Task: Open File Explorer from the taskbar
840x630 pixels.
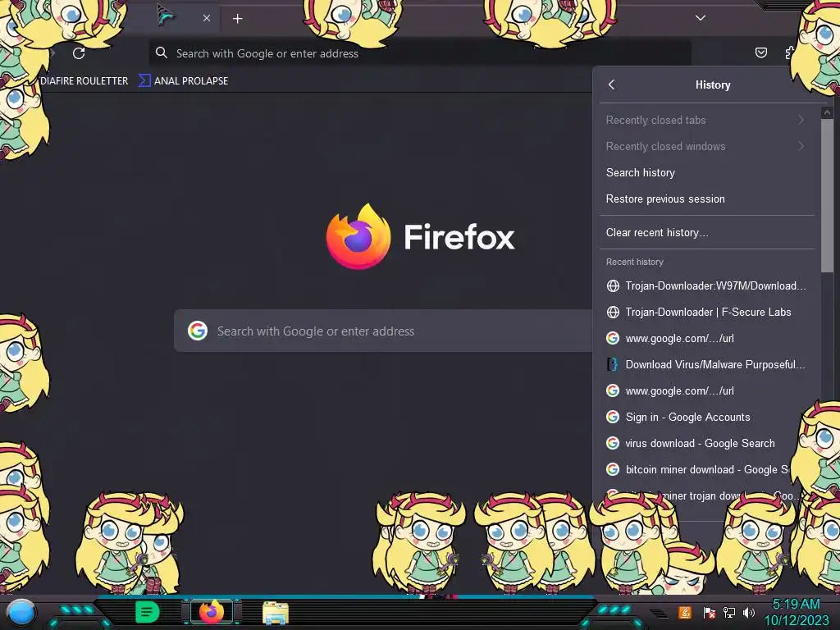Action: click(276, 613)
